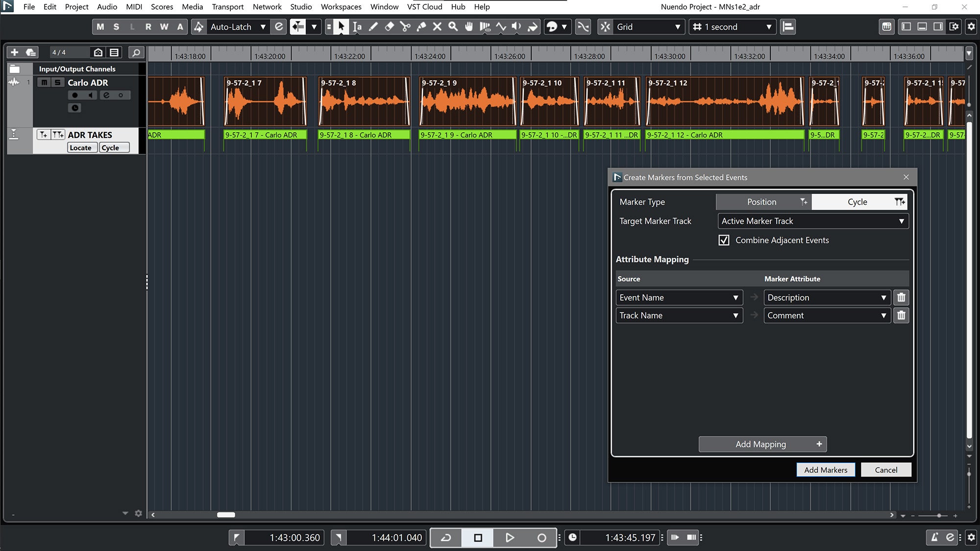This screenshot has width=980, height=551.
Task: Select the Glue tool
Action: (421, 27)
